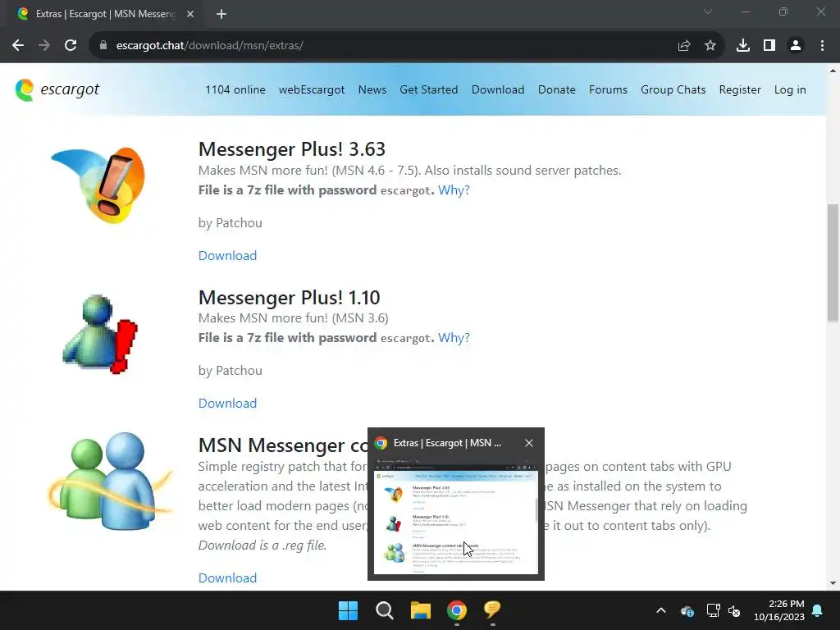The width and height of the screenshot is (840, 630).
Task: Click the Messenger Plus! 1.10 icon image
Action: (100, 334)
